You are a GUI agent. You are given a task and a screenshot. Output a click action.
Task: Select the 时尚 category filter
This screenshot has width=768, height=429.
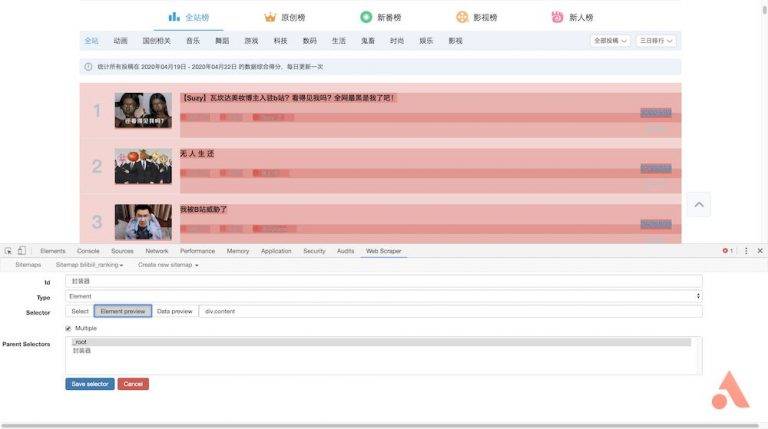pyautogui.click(x=397, y=41)
